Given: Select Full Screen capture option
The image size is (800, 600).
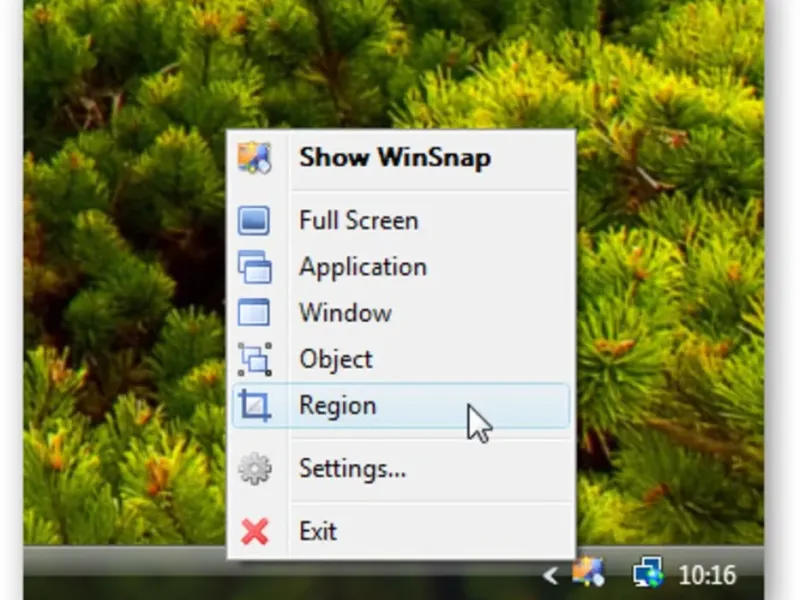Looking at the screenshot, I should [x=401, y=220].
